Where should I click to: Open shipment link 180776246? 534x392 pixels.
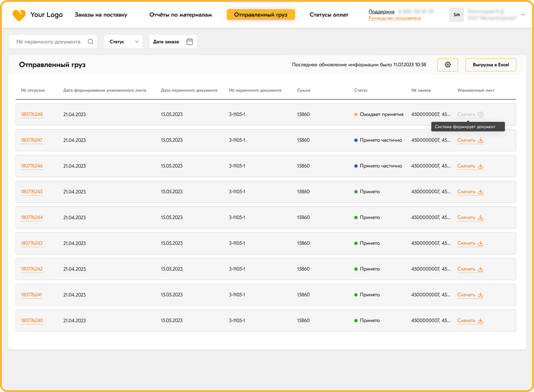(32, 166)
